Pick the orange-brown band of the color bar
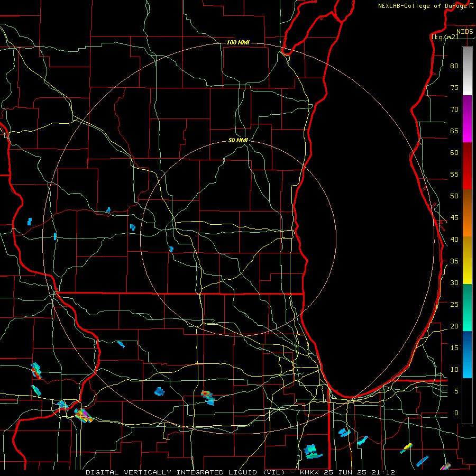 click(x=467, y=213)
